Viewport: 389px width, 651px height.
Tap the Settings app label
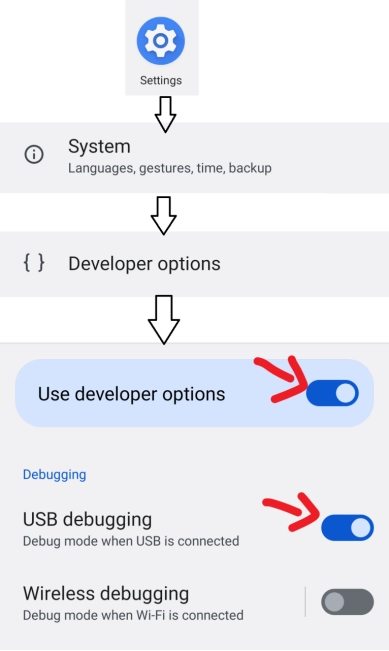161,80
